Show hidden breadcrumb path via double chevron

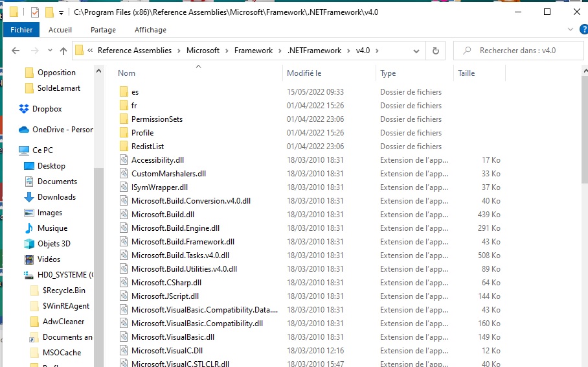pos(90,51)
